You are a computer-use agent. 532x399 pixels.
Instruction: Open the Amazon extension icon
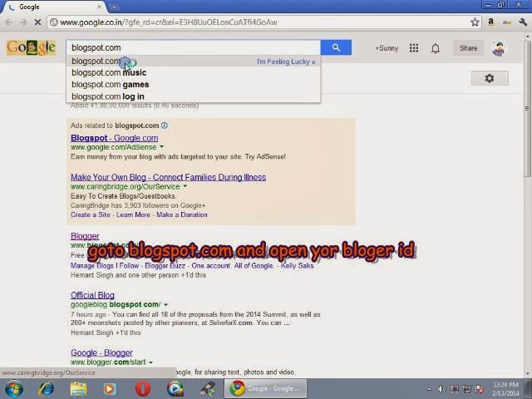[x=490, y=22]
